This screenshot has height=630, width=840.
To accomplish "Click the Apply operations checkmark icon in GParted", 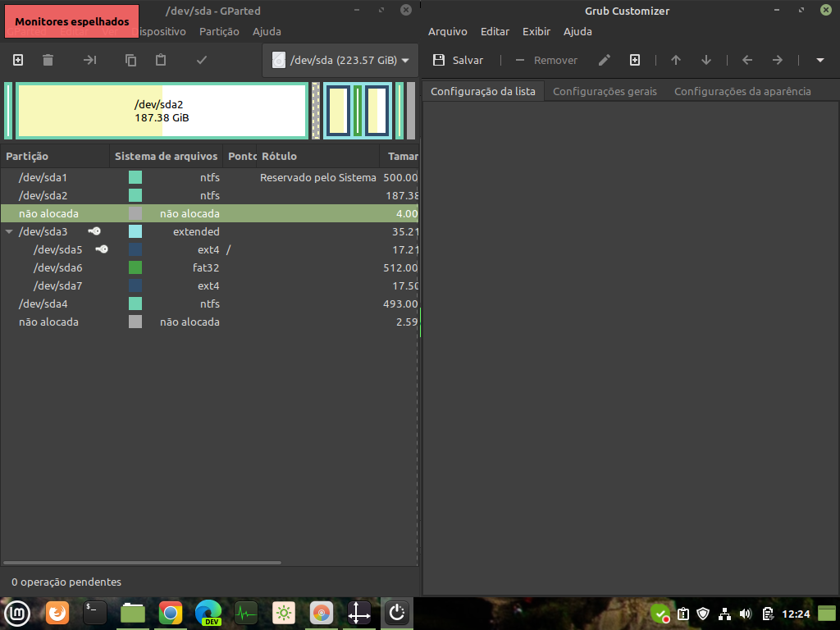I will coord(202,60).
